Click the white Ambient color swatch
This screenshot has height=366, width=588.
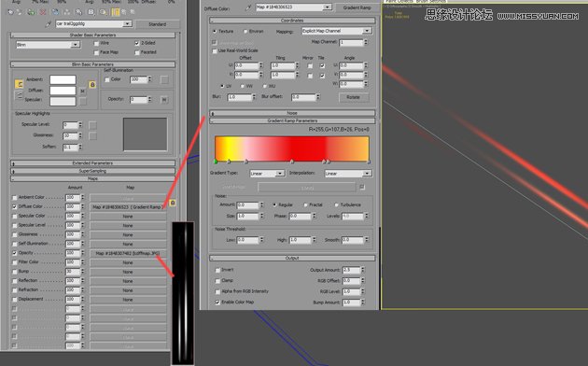[x=63, y=79]
